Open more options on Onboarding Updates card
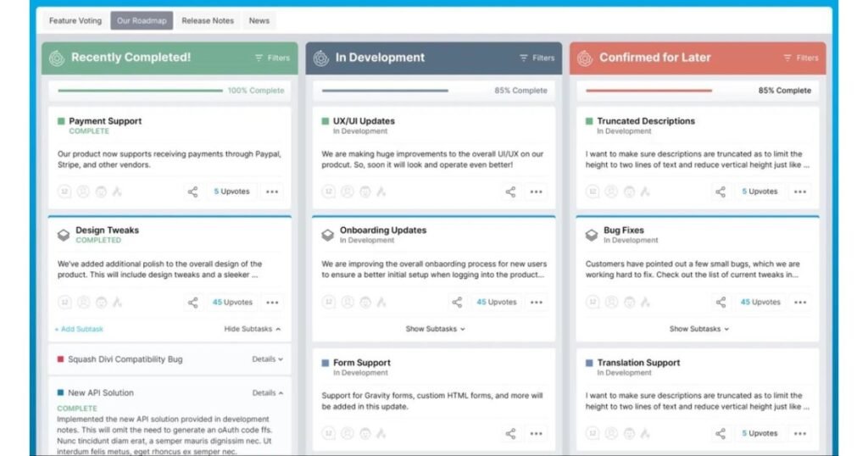Screen dimensions: 868x456 (x=537, y=302)
